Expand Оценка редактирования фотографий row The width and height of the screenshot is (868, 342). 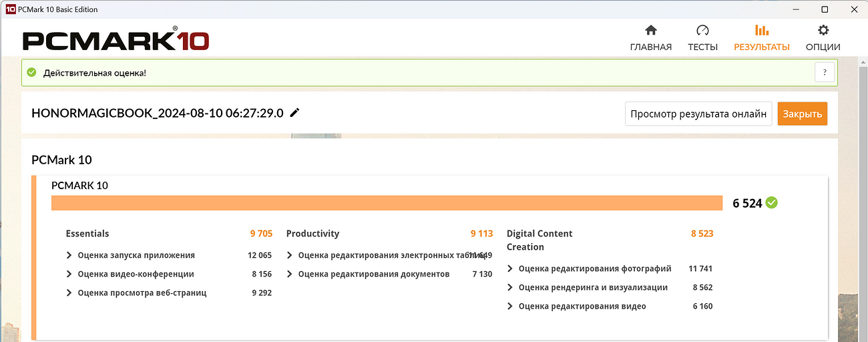(x=510, y=269)
